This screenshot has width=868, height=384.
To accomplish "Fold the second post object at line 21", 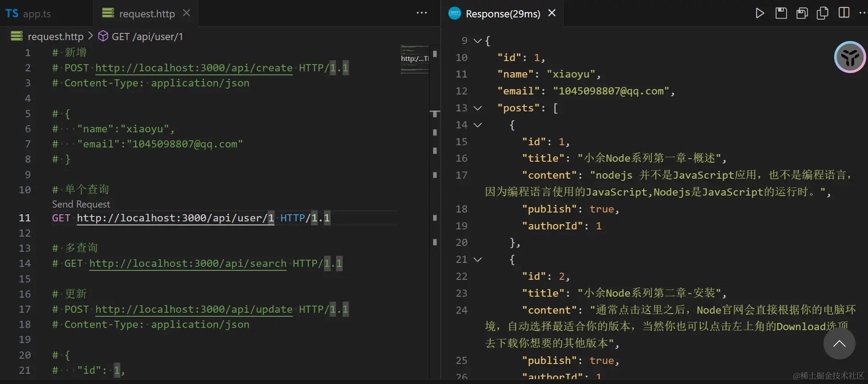I will pos(478,260).
